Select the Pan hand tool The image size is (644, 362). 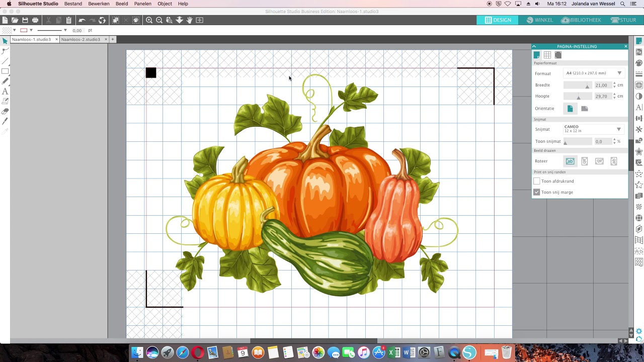[x=190, y=20]
